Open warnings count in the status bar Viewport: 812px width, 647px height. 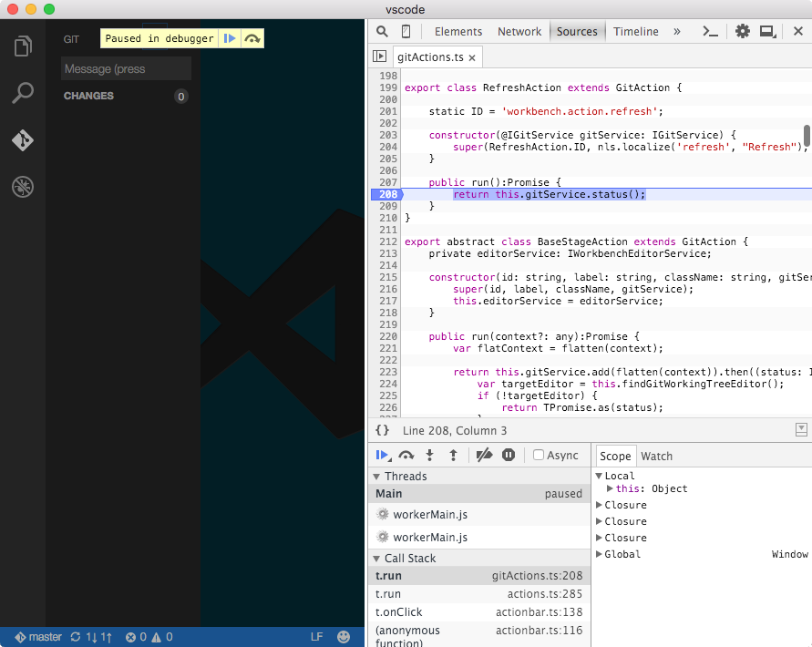(x=162, y=637)
